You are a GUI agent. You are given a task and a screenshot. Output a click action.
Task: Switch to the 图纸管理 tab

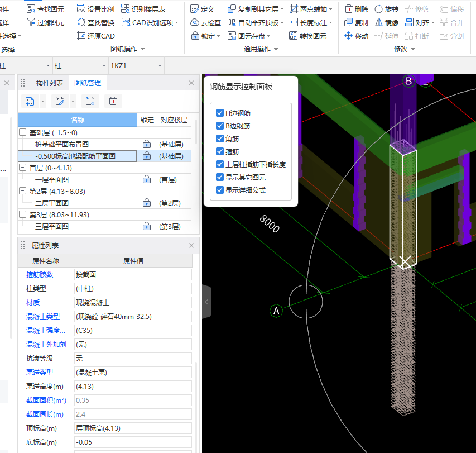pos(88,83)
